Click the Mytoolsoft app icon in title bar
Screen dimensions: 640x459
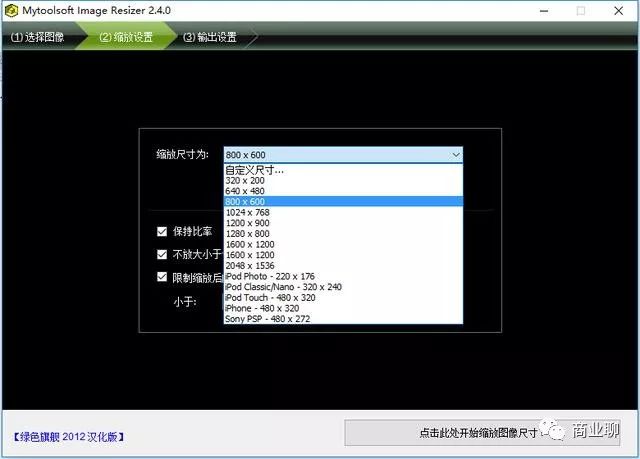pos(11,11)
